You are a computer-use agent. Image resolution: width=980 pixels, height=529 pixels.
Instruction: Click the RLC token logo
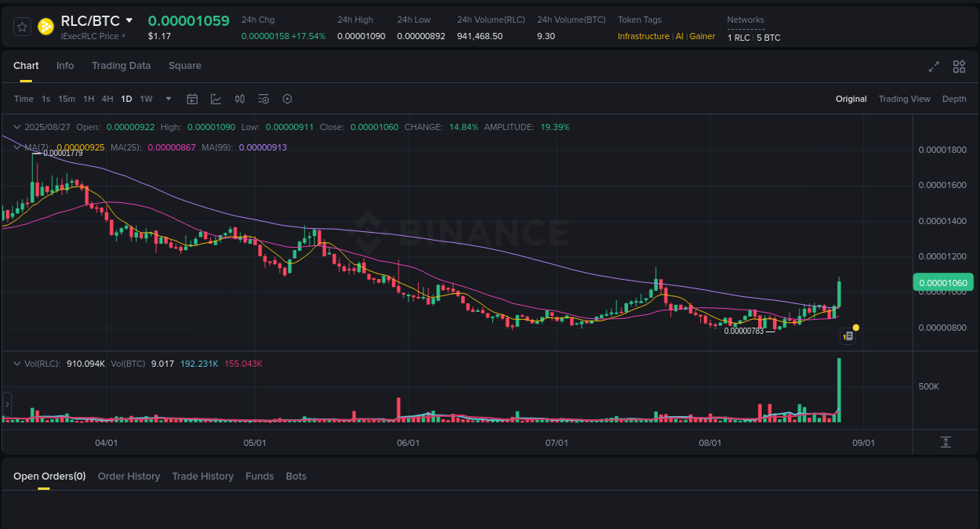(46, 26)
